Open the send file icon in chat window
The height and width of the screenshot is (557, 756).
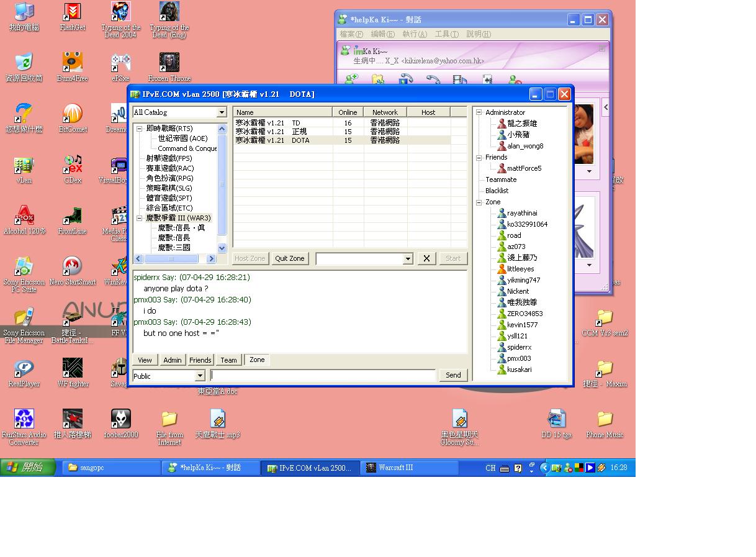coord(377,79)
